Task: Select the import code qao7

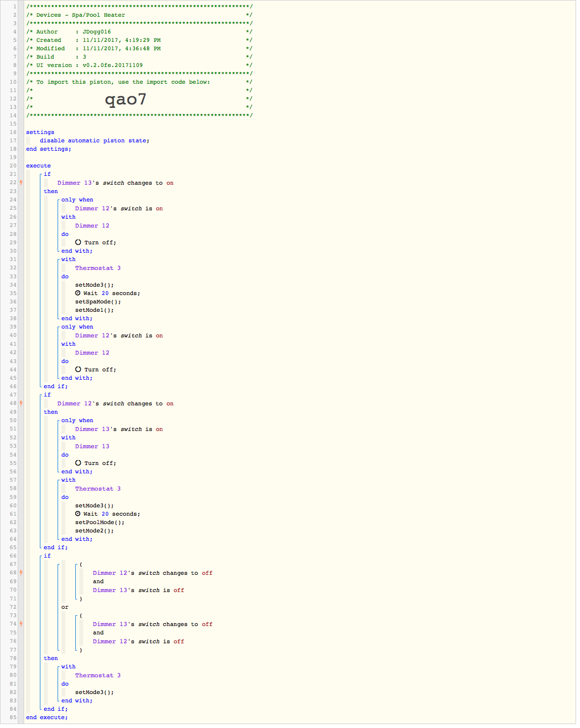Action: click(x=126, y=99)
